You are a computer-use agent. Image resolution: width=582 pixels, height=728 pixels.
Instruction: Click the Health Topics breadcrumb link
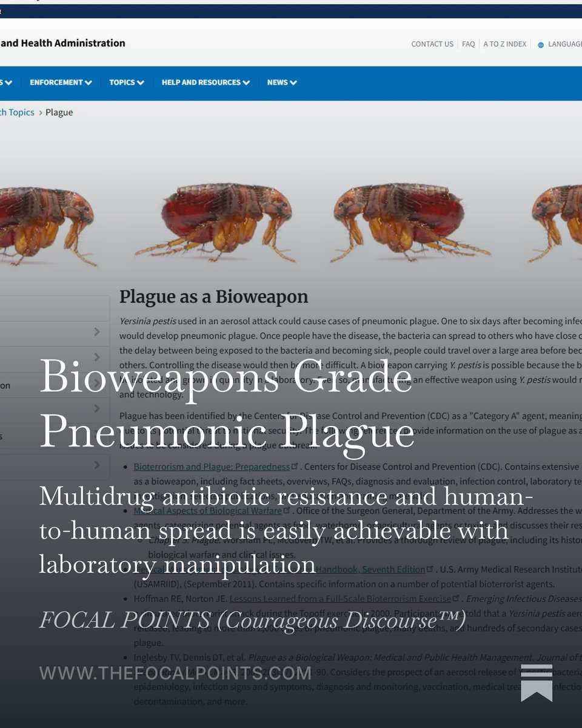(x=17, y=112)
